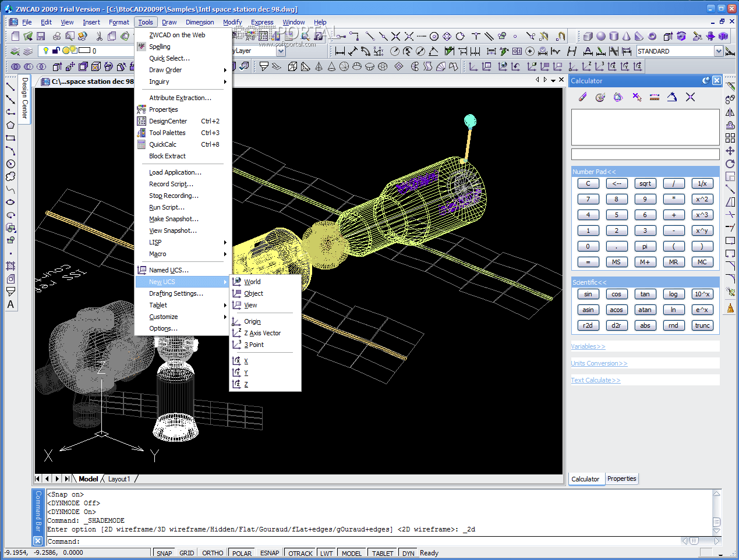
Task: Toggle GRID display in the status bar
Action: [x=187, y=553]
